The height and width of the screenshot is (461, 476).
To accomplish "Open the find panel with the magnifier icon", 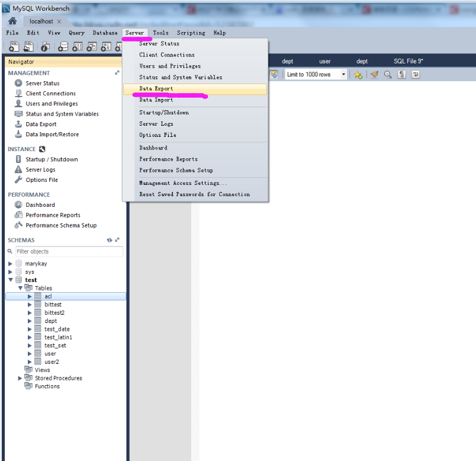I will 388,74.
